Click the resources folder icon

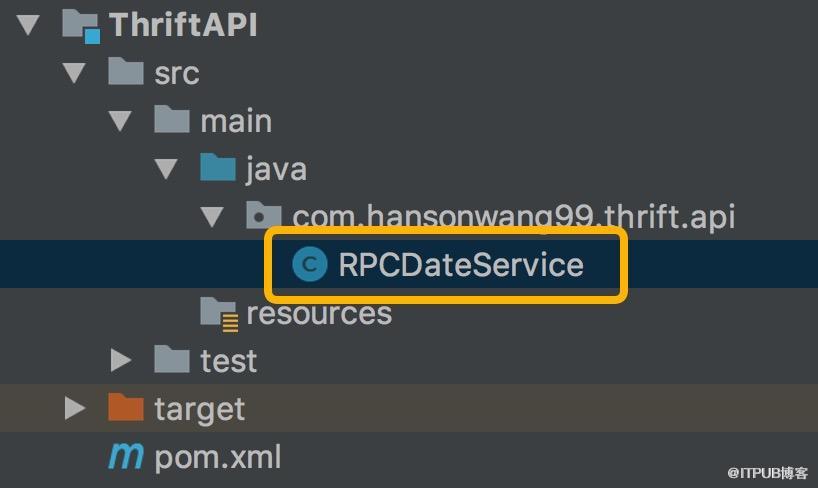[220, 315]
